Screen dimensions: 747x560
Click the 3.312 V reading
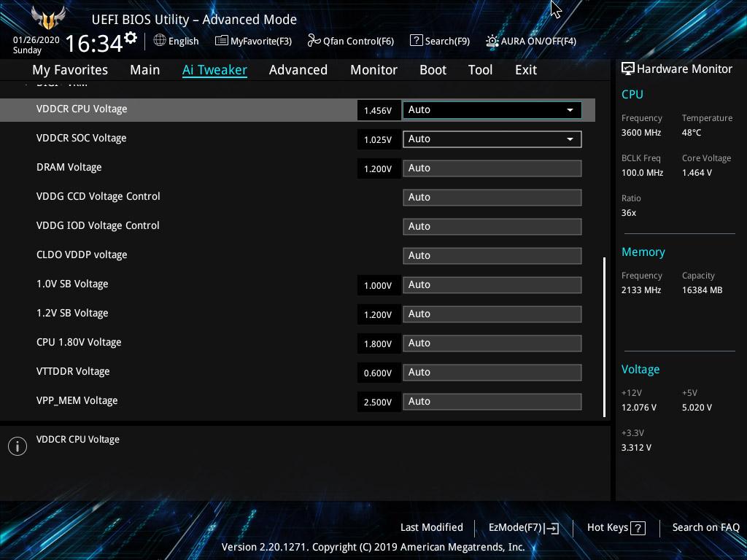coord(636,448)
